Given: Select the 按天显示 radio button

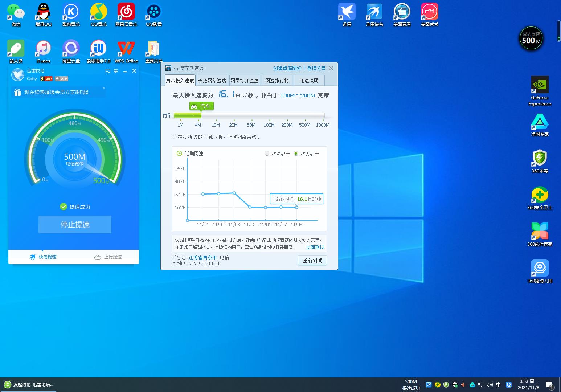Looking at the screenshot, I should point(296,154).
